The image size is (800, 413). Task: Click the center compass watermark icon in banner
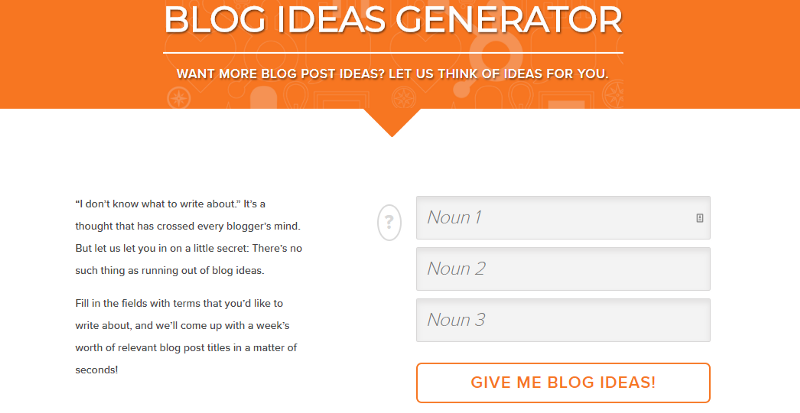(402, 99)
